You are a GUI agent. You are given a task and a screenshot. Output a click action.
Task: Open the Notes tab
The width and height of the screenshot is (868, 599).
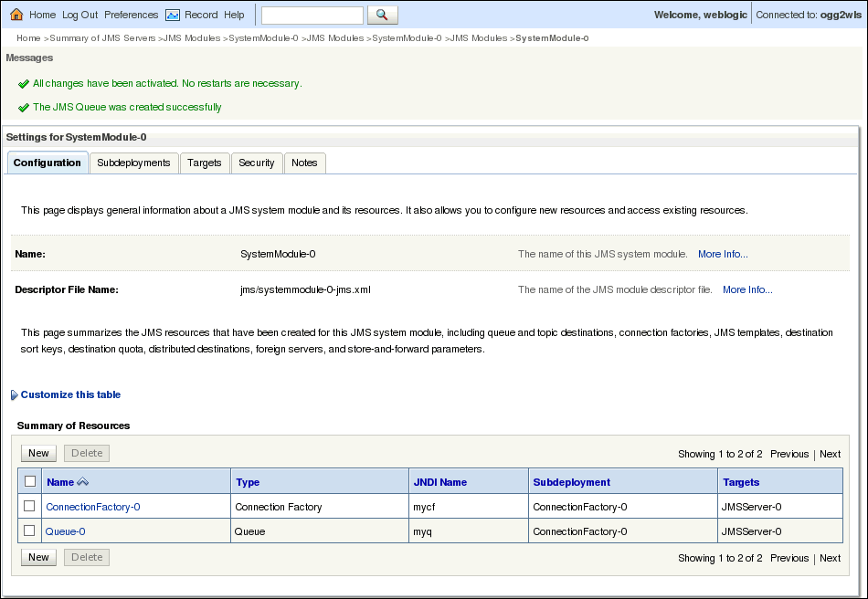click(304, 163)
